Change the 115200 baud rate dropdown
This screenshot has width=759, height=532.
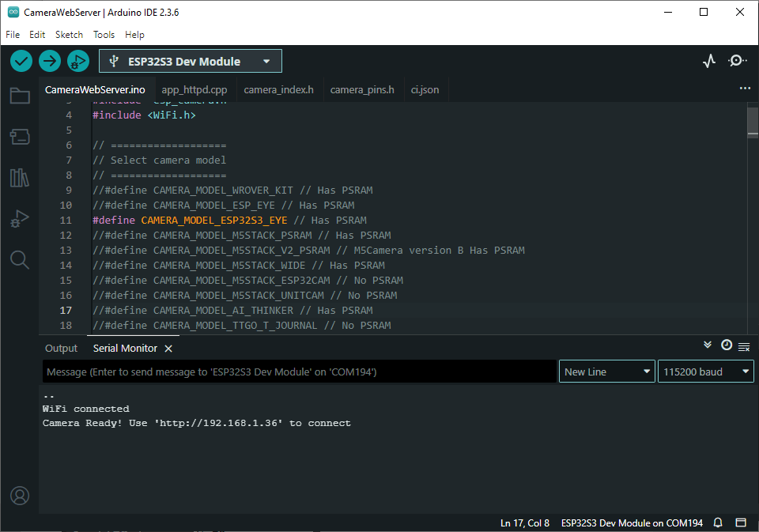(x=706, y=372)
